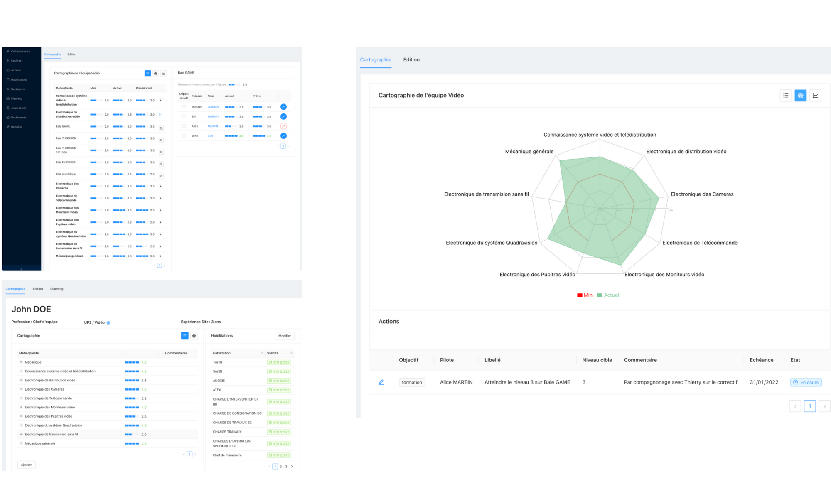Expand the Electronique des Caméras skill row

click(21, 389)
